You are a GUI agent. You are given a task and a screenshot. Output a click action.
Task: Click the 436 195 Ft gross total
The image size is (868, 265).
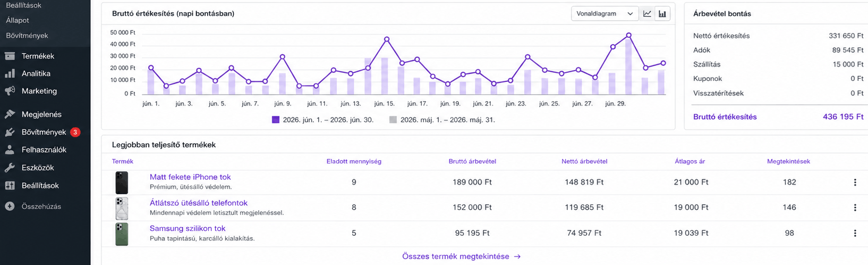point(843,117)
